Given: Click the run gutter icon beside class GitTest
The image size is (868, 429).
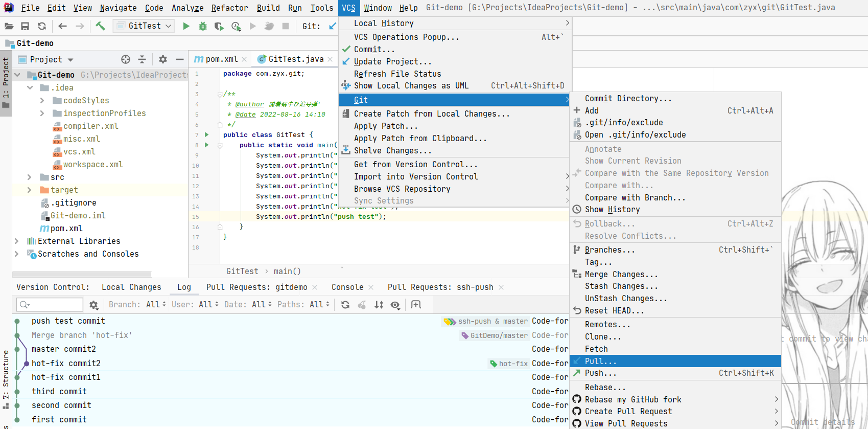Looking at the screenshot, I should 207,134.
